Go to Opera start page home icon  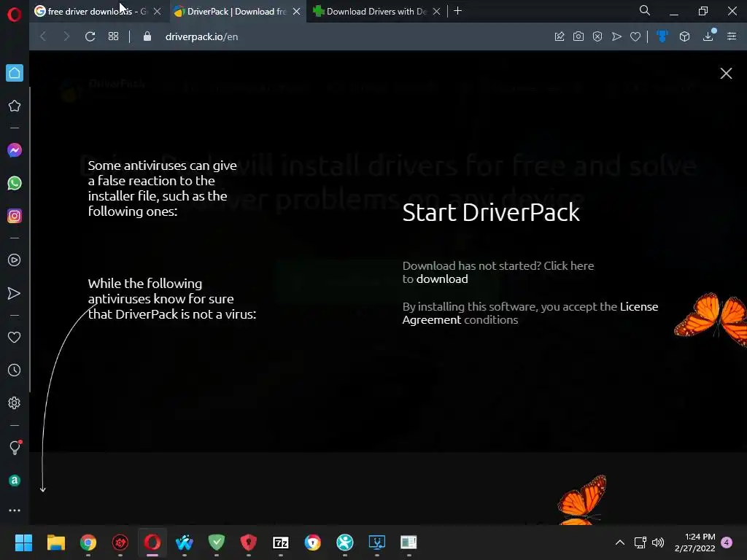(15, 73)
